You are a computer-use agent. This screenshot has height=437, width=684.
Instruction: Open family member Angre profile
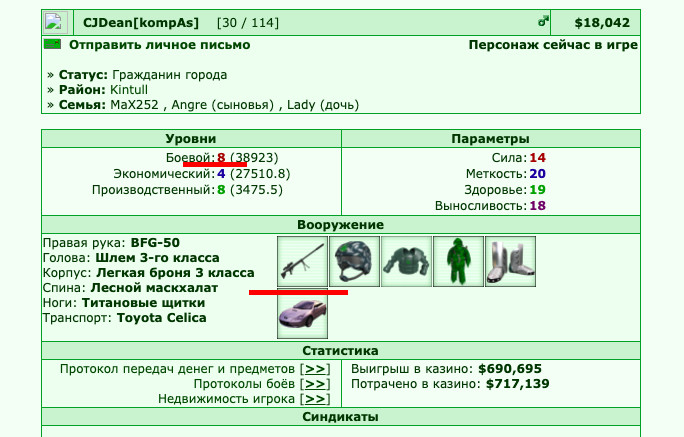[190, 105]
